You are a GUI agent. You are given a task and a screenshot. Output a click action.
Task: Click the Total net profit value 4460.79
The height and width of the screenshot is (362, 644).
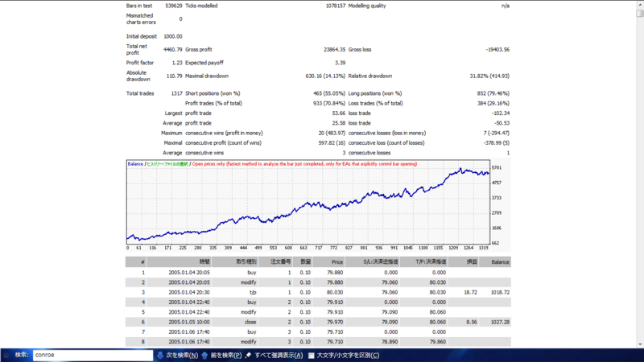coord(172,50)
